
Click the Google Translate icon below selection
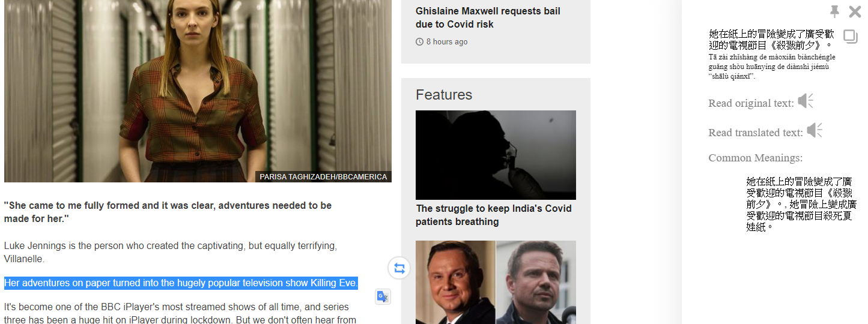383,296
